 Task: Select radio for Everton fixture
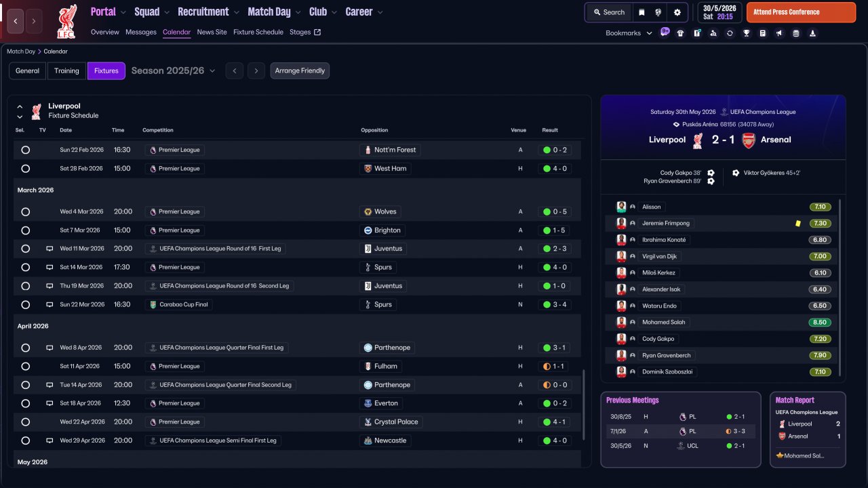coord(26,403)
